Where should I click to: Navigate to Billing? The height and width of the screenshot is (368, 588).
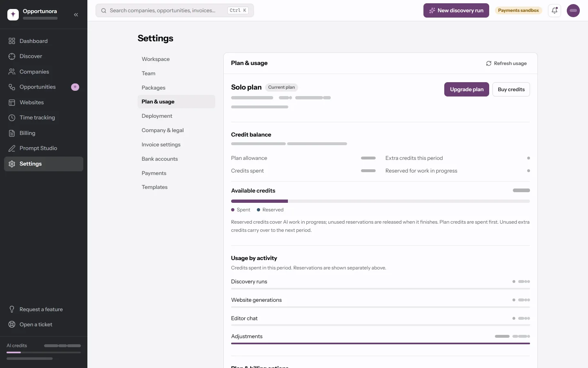tap(44, 133)
